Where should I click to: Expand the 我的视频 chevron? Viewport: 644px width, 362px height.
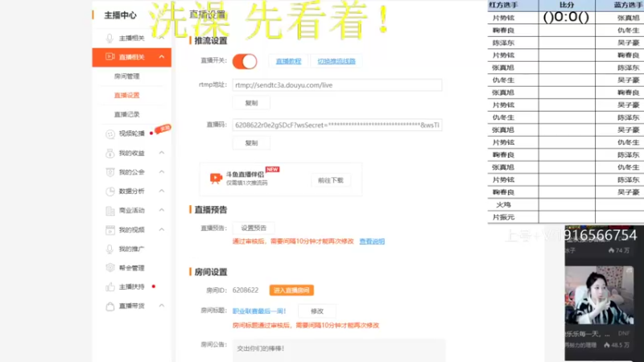click(162, 229)
